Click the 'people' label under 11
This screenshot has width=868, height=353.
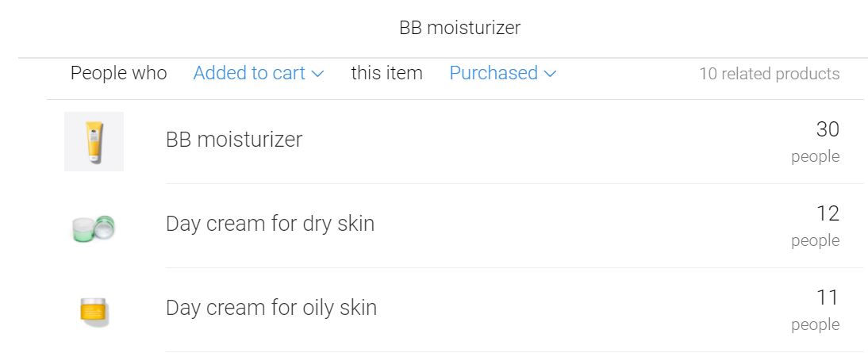coord(815,324)
